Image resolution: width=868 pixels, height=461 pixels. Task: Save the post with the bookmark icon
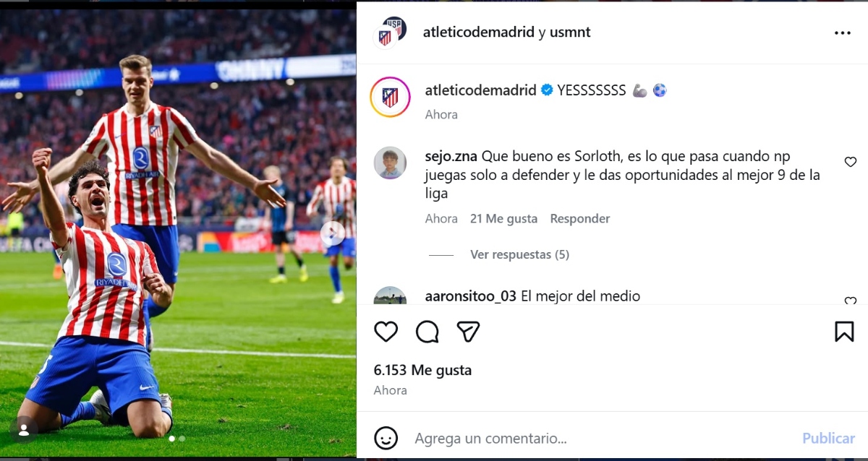tap(844, 332)
